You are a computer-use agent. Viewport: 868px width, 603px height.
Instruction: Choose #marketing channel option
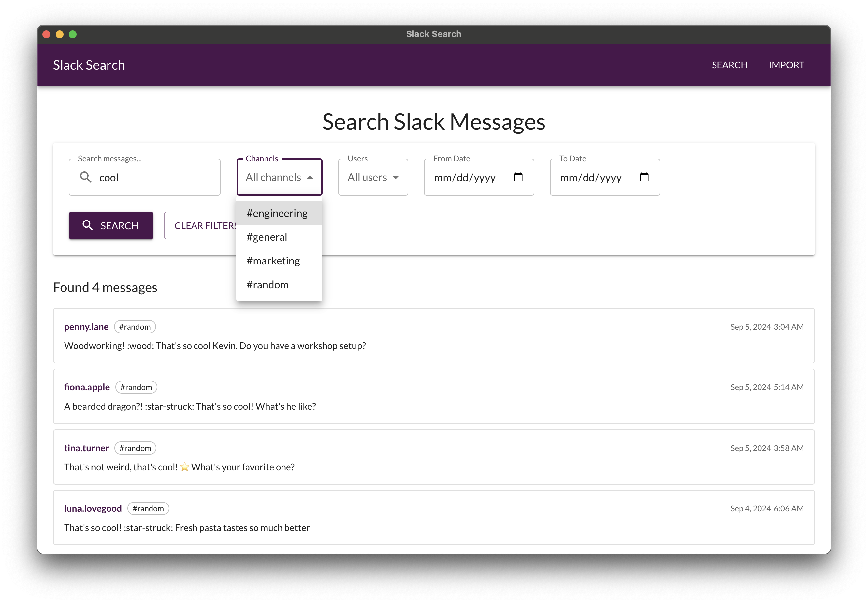point(273,261)
